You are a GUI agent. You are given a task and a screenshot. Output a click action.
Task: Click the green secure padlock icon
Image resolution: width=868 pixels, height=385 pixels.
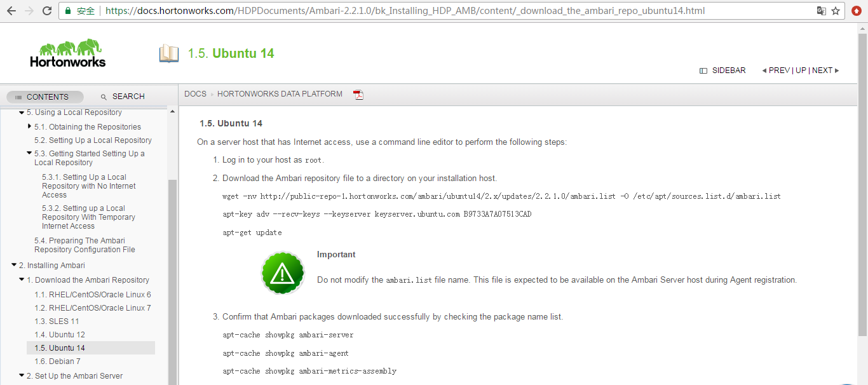pos(69,11)
